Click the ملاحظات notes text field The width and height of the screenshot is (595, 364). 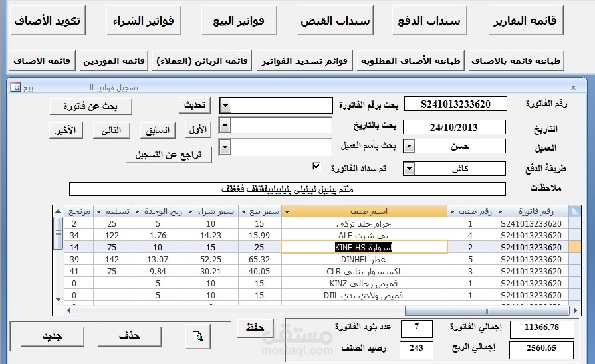pos(287,189)
